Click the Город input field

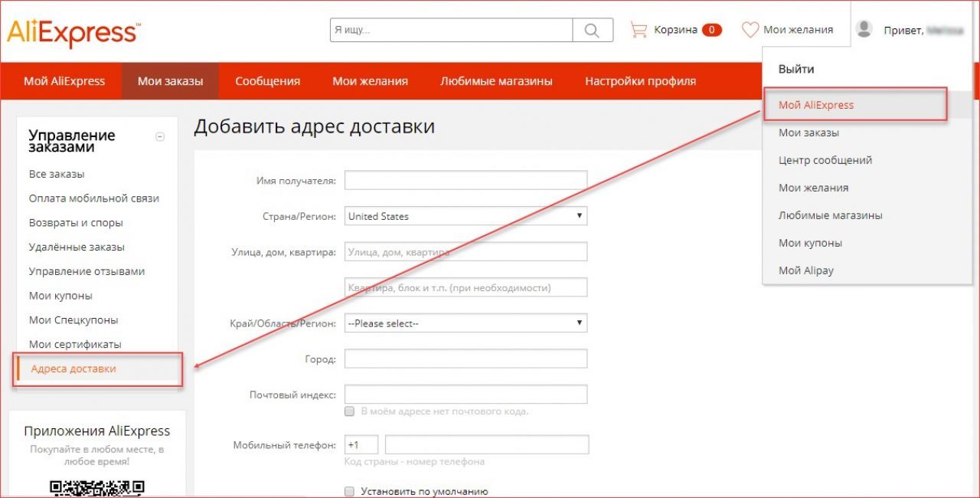pos(465,359)
